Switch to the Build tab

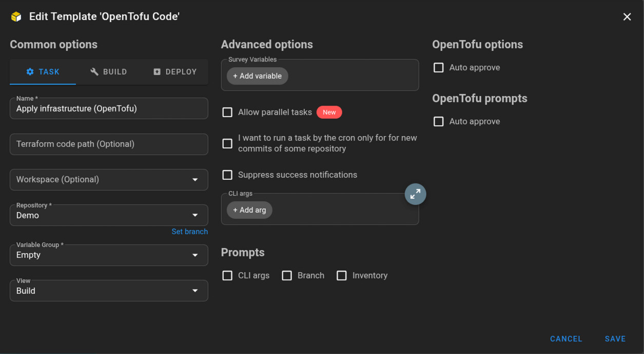coord(109,72)
